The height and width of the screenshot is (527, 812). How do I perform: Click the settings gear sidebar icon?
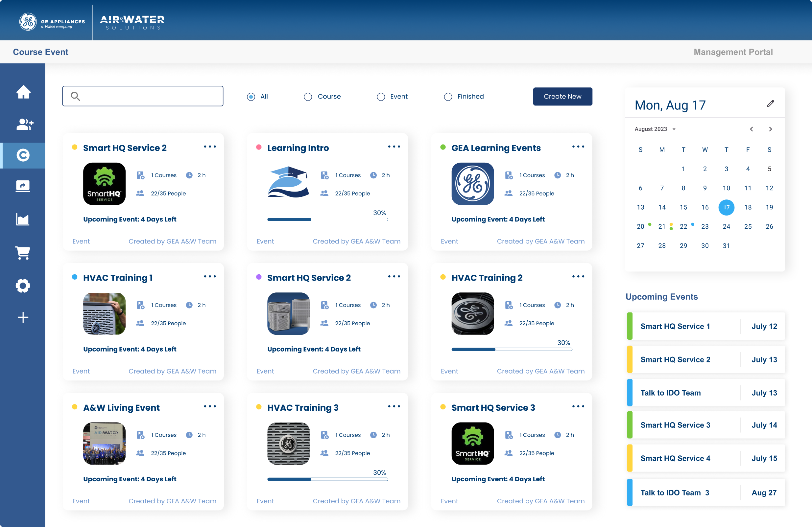(x=23, y=286)
